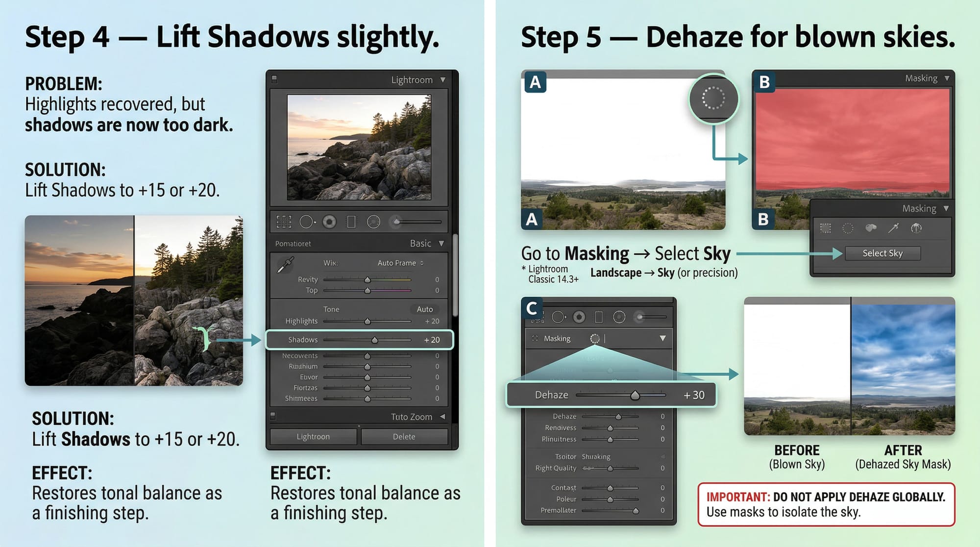Viewport: 980px width, 547px height.
Task: Expand the Tuto Zoom panel arrow
Action: [442, 417]
